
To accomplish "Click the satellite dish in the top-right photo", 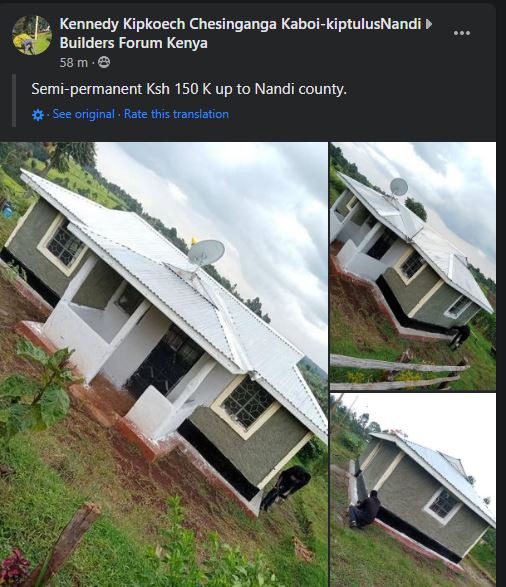I will click(x=399, y=187).
